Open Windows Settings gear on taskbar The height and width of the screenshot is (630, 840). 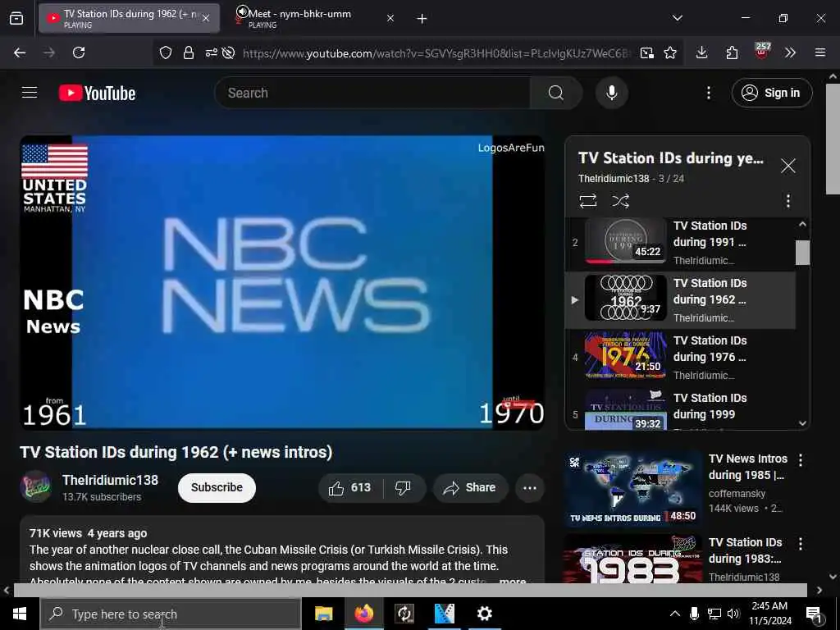(484, 614)
